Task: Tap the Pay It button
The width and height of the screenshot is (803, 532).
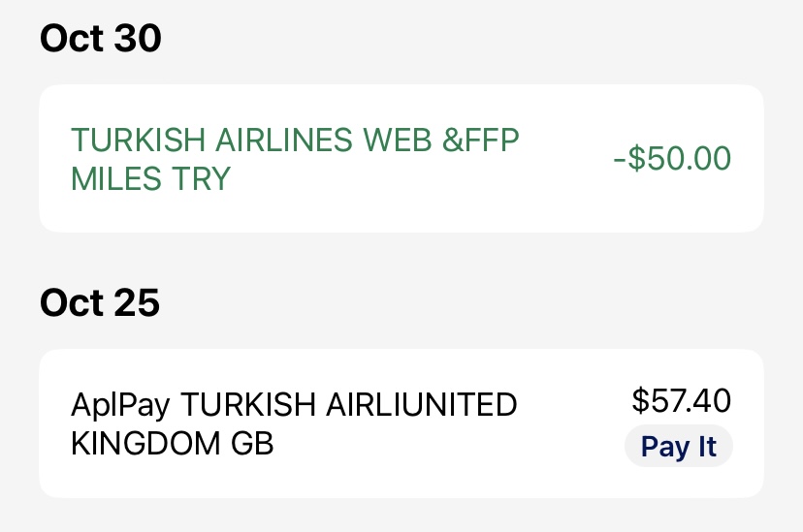Action: (680, 447)
